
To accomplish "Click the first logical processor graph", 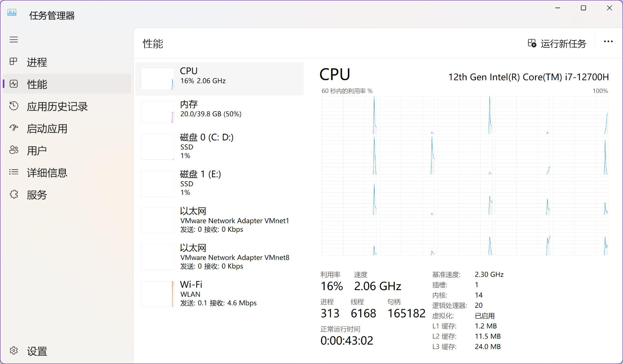I will tap(349, 115).
